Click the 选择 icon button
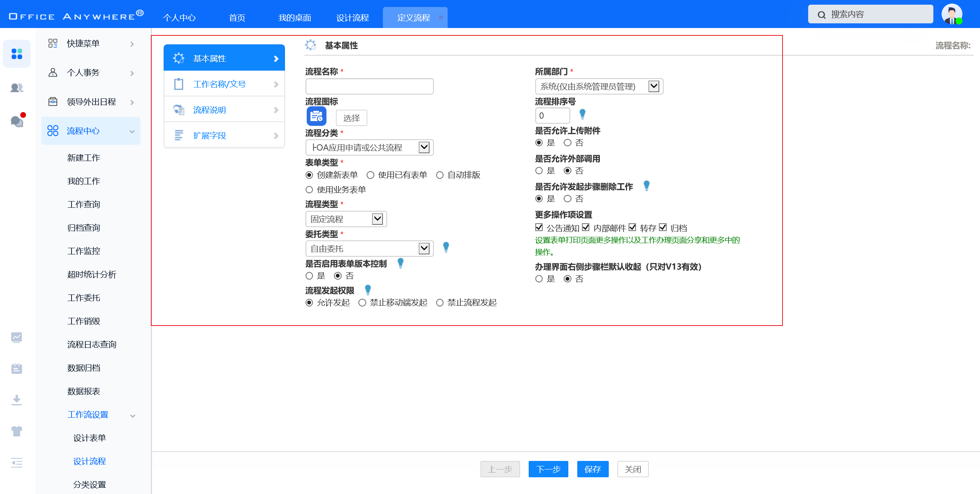The height and width of the screenshot is (494, 980). 351,118
